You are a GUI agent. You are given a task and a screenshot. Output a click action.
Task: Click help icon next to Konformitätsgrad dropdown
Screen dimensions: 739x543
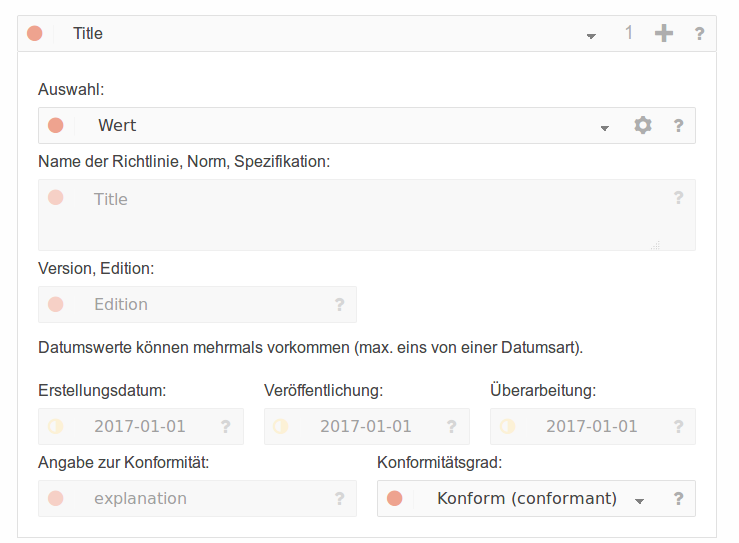[x=678, y=499]
